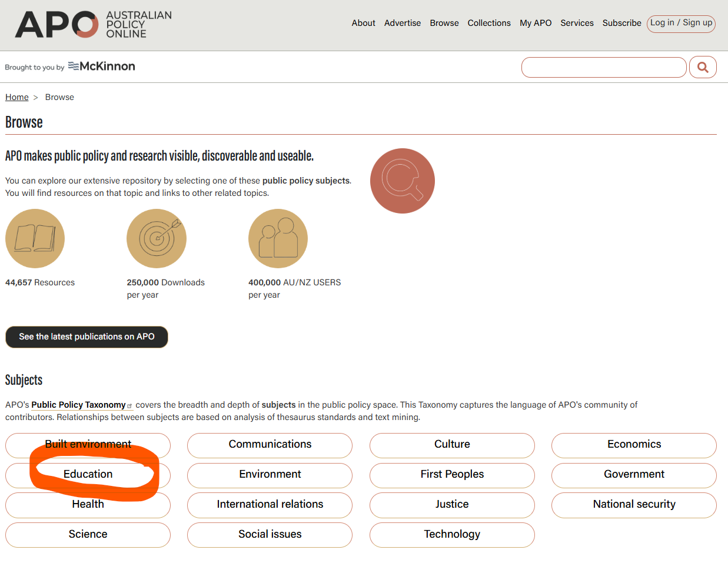Open the Public Policy Taxonomy external link icon
This screenshot has width=728, height=563.
tap(130, 405)
